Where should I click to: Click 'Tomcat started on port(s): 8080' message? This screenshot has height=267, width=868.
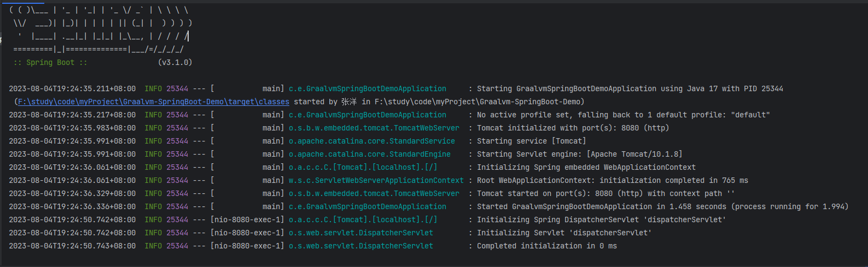tap(606, 193)
